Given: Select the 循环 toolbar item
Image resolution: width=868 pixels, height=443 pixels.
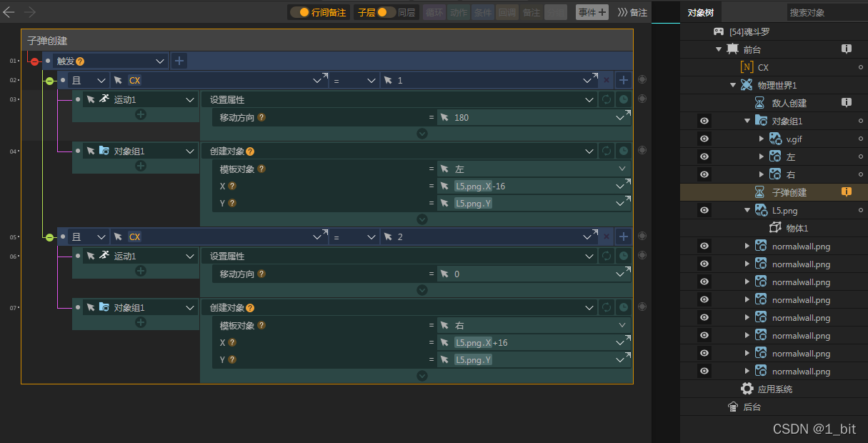Looking at the screenshot, I should tap(434, 12).
